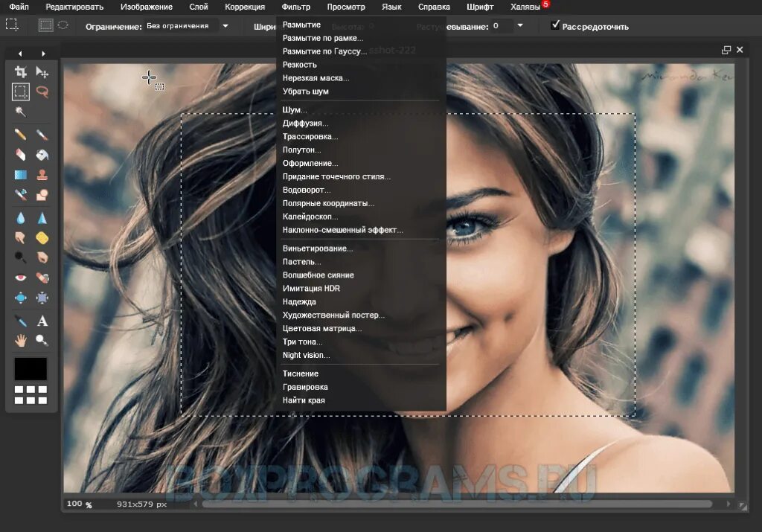This screenshot has height=532, width=762.
Task: Choose Виньетирование filter
Action: (x=317, y=249)
